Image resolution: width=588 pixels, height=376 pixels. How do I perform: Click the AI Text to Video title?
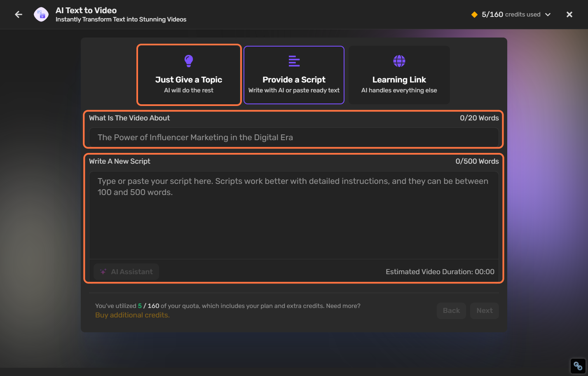pos(86,10)
